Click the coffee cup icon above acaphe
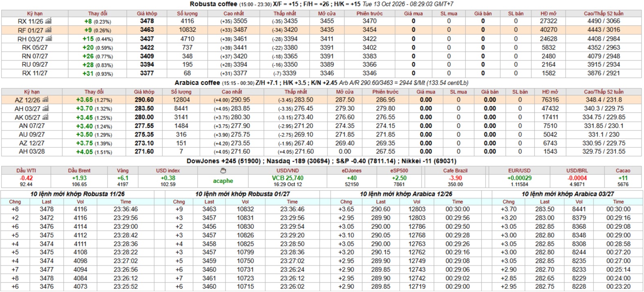 [x=223, y=171]
